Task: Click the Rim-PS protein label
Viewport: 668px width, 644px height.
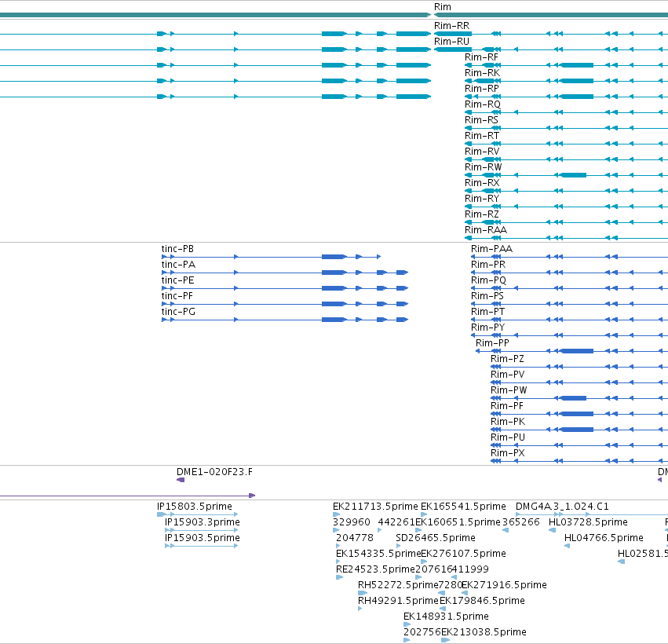Action: (487, 296)
